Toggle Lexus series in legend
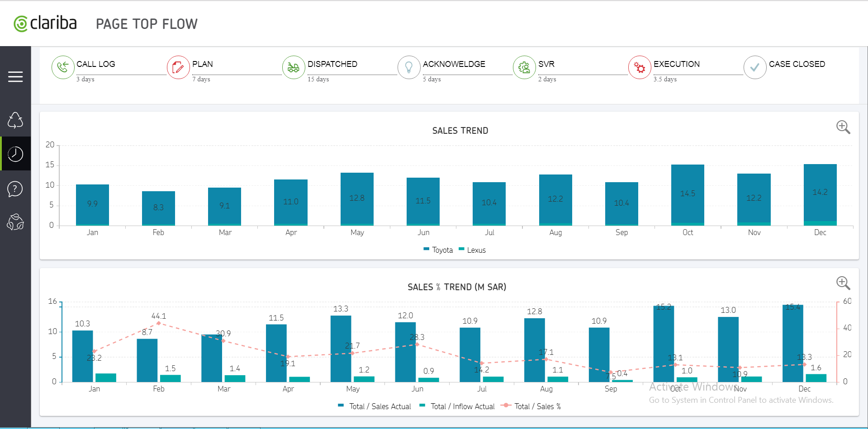This screenshot has width=868, height=429. click(x=472, y=250)
